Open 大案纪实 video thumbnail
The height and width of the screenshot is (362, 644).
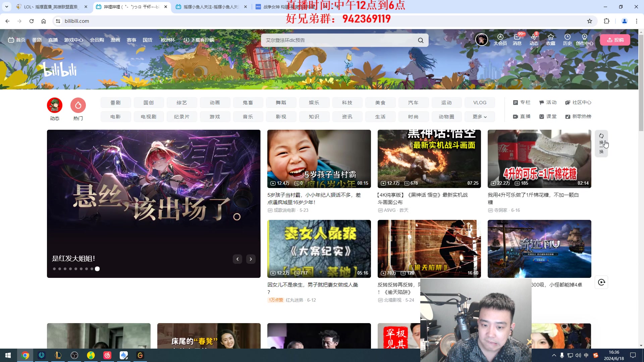click(x=319, y=249)
